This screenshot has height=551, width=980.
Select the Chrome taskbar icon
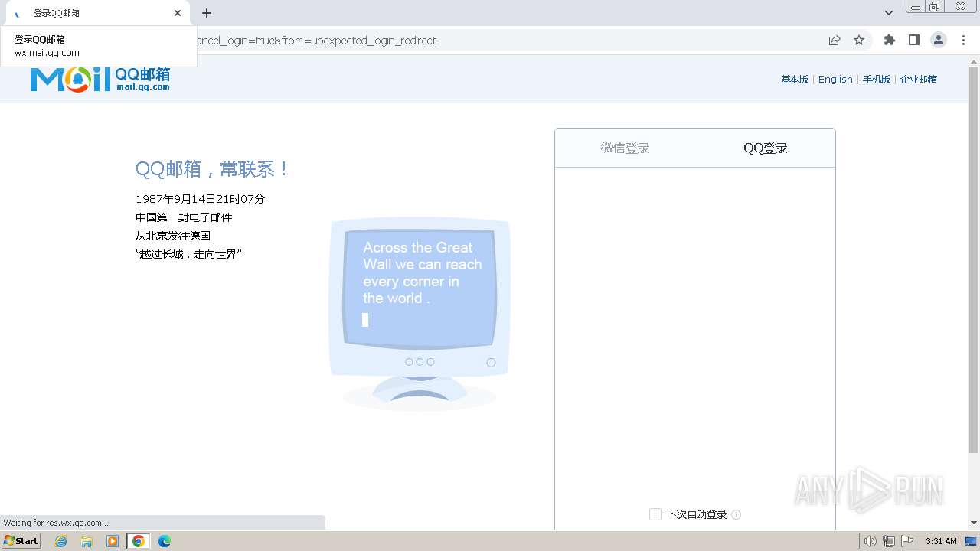pos(139,541)
